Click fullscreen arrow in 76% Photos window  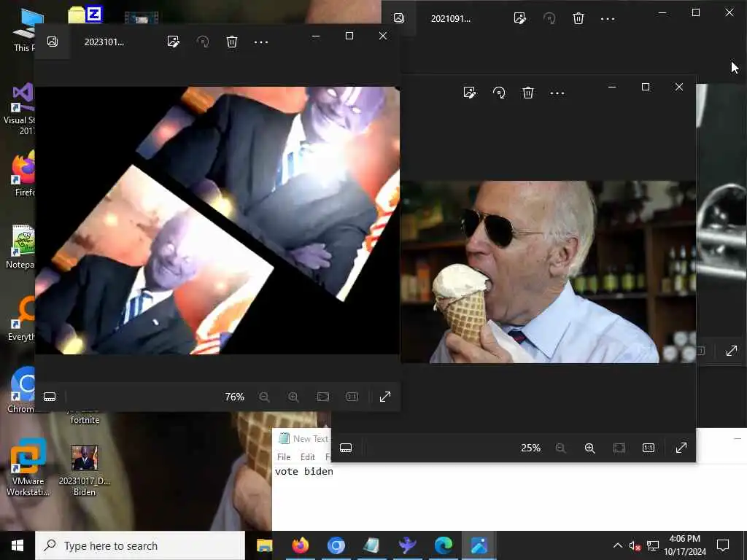pos(385,397)
